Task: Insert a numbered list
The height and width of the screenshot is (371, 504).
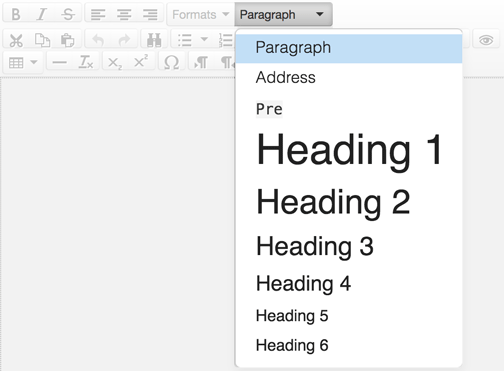Action: pos(225,40)
